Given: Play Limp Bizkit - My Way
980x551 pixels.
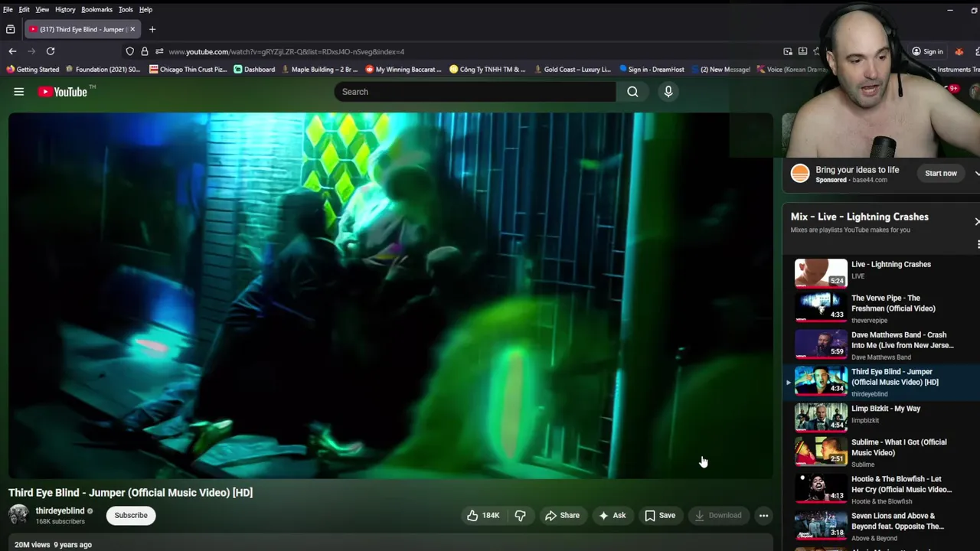Looking at the screenshot, I should pos(880,418).
